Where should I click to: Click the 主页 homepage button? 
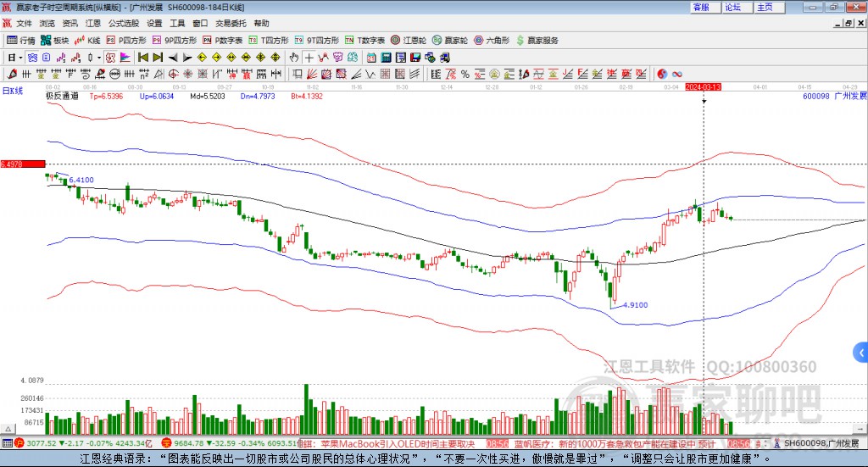[x=769, y=7]
